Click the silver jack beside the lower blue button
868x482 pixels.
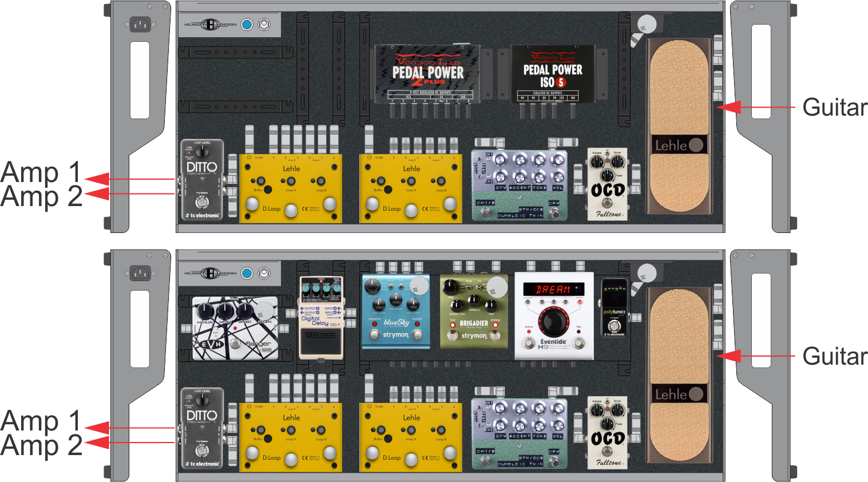click(x=264, y=273)
